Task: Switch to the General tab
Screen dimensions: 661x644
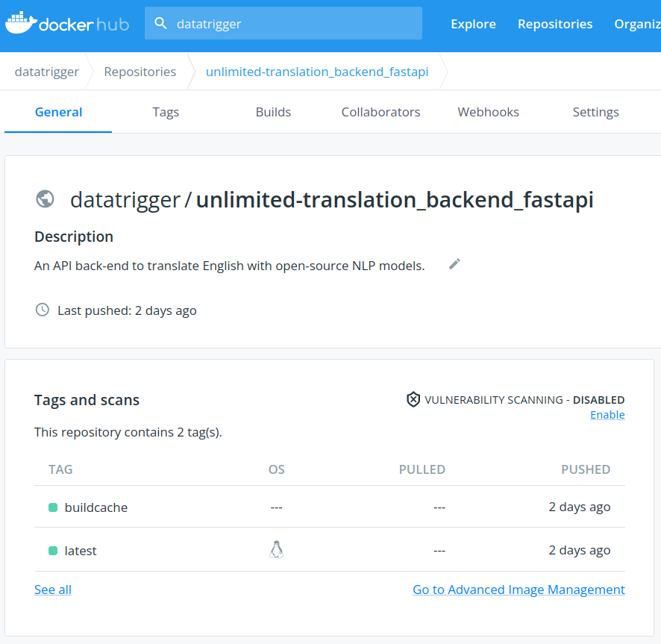Action: click(58, 112)
